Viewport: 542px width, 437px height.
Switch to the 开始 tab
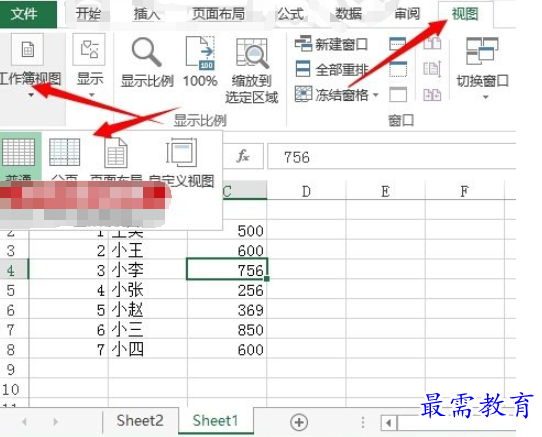coord(88,15)
